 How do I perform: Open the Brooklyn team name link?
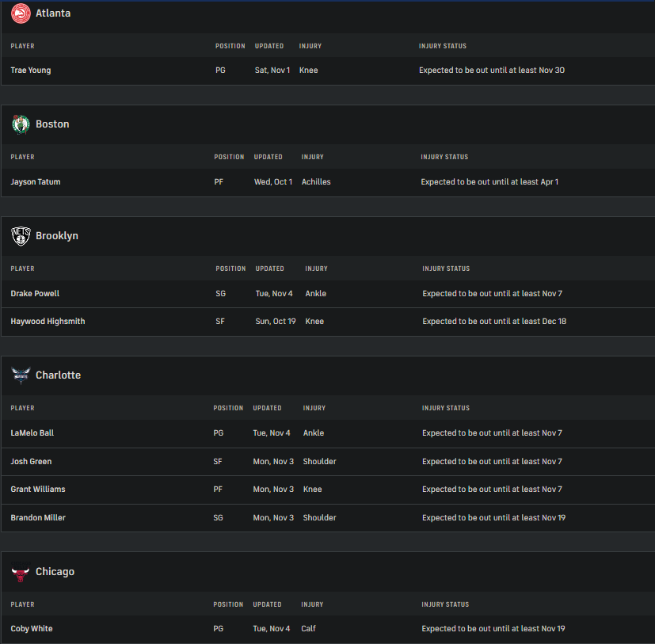coord(57,236)
